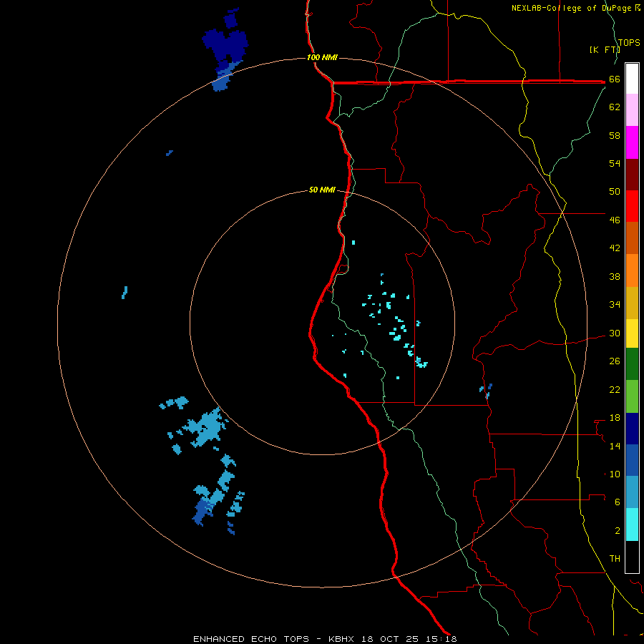Click the medium blue legend swatch
The image size is (644, 644).
632,460
